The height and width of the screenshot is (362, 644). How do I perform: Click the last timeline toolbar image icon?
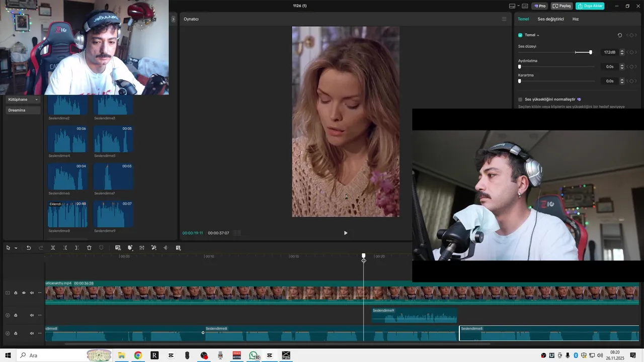178,248
